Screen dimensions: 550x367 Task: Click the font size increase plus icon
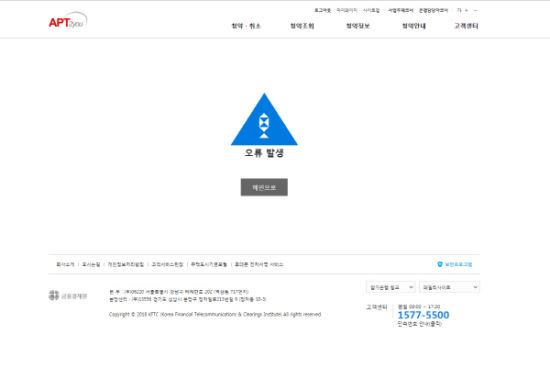(x=467, y=11)
